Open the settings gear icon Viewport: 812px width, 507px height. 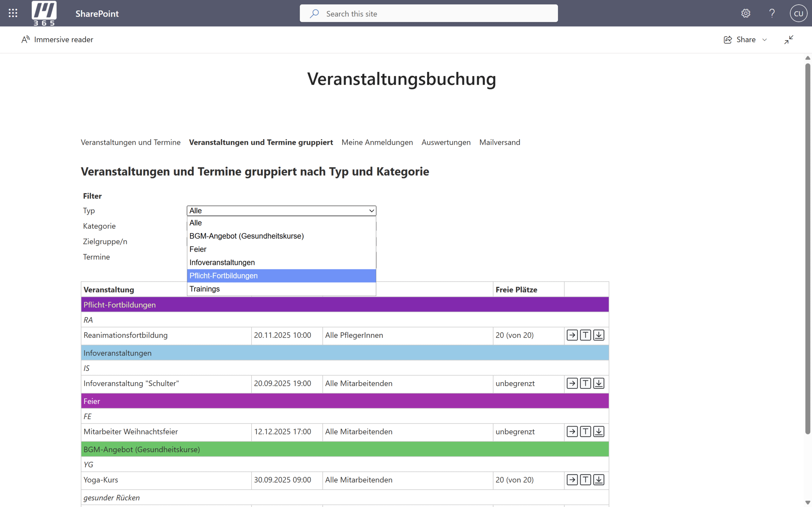(x=746, y=13)
